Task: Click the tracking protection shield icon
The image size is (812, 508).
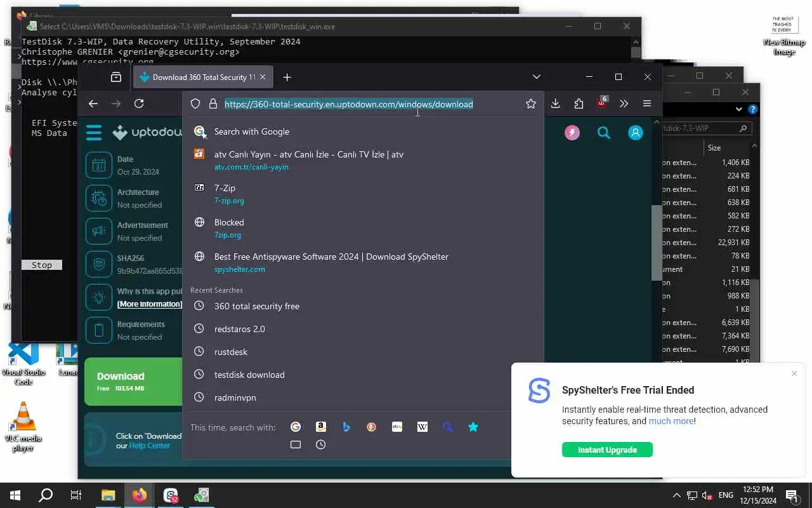Action: pyautogui.click(x=195, y=104)
